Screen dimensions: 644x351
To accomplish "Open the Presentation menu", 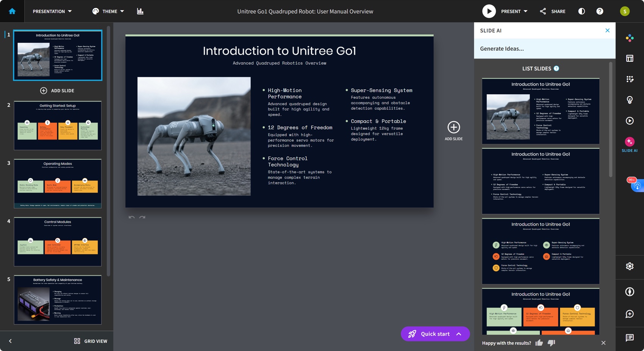I will [52, 11].
